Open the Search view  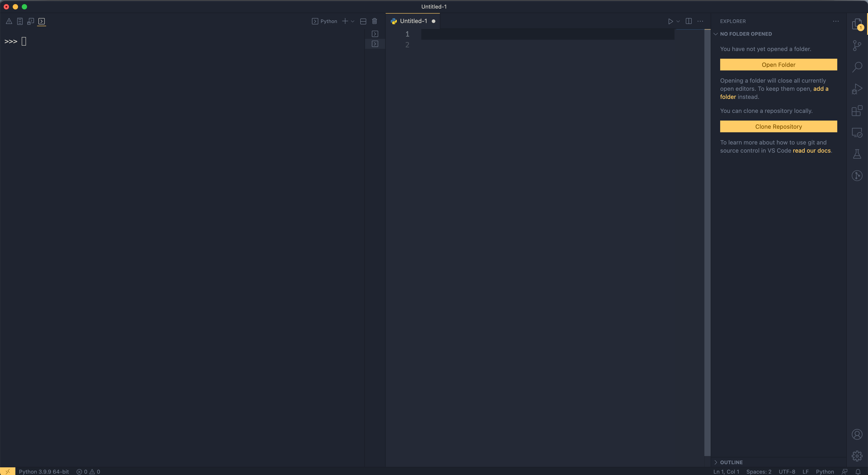pyautogui.click(x=857, y=67)
